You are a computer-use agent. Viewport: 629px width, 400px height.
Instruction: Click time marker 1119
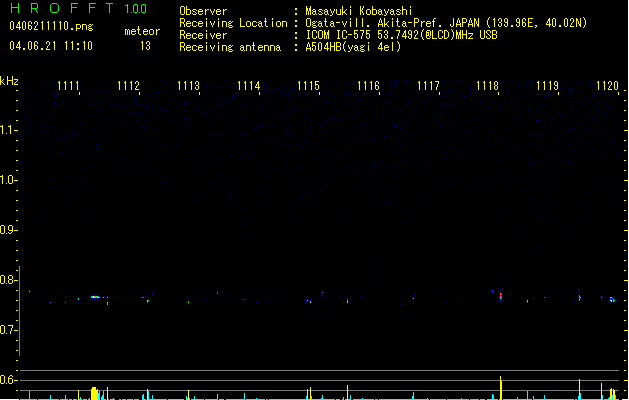(547, 86)
